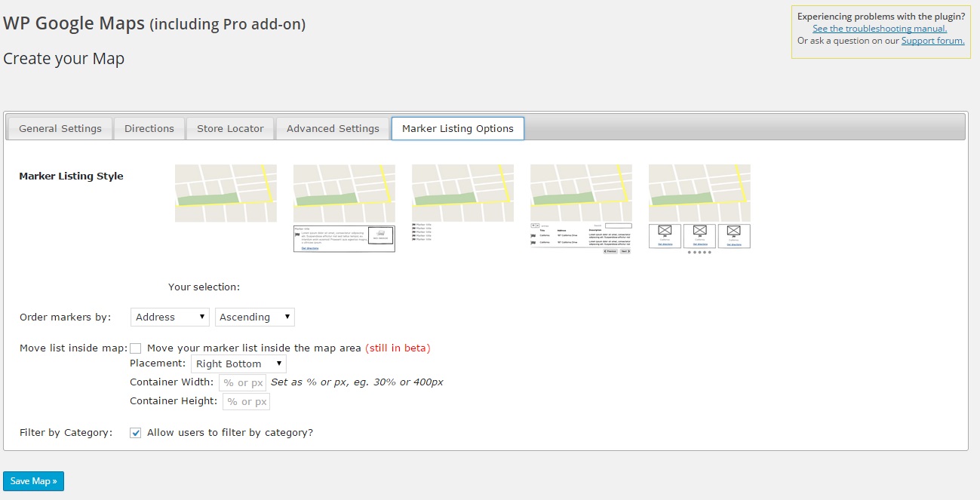The image size is (980, 500).
Task: Click into the Container Height field
Action: (246, 402)
